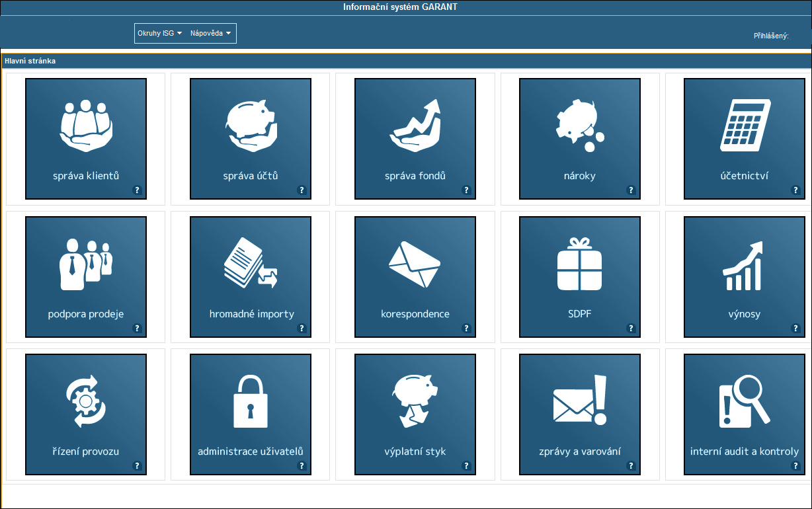Screen dimensions: 812x509
Task: Open korespondence envelope tile
Action: [415, 276]
